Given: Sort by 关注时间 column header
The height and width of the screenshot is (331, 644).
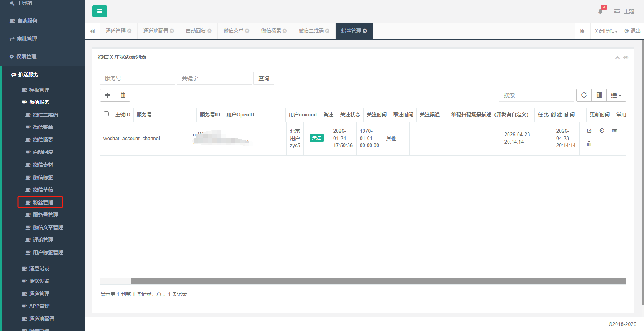Looking at the screenshot, I should click(x=377, y=115).
